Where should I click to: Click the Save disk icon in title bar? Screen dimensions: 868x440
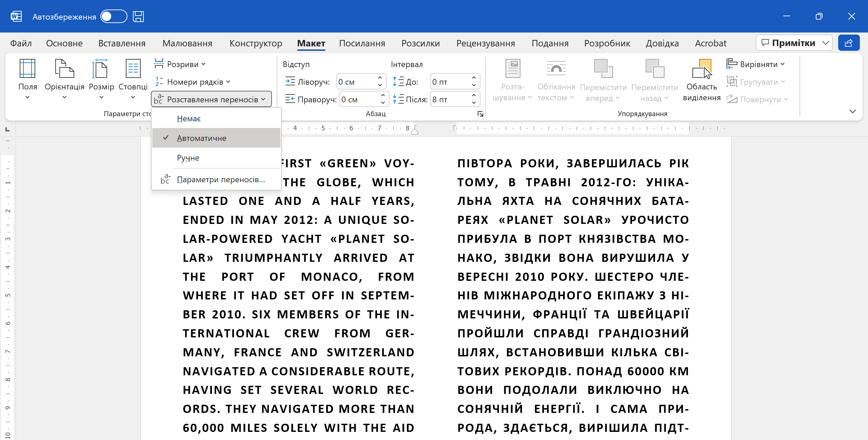[138, 17]
